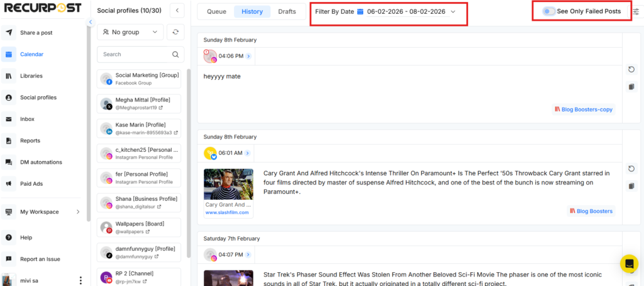Switch to the Drafts tab

pyautogui.click(x=287, y=11)
